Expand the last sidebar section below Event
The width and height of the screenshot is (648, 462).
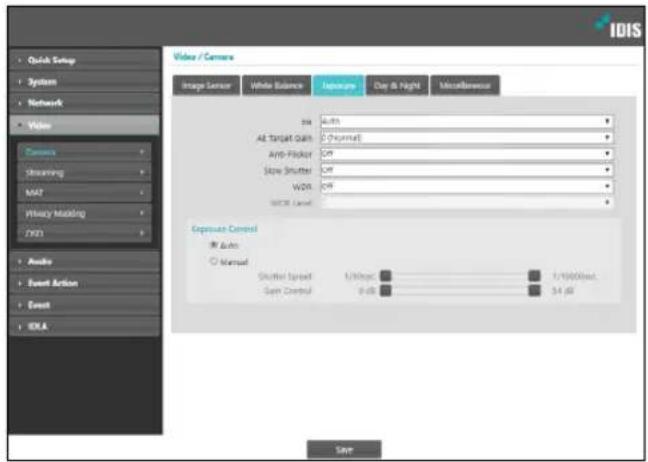click(84, 326)
